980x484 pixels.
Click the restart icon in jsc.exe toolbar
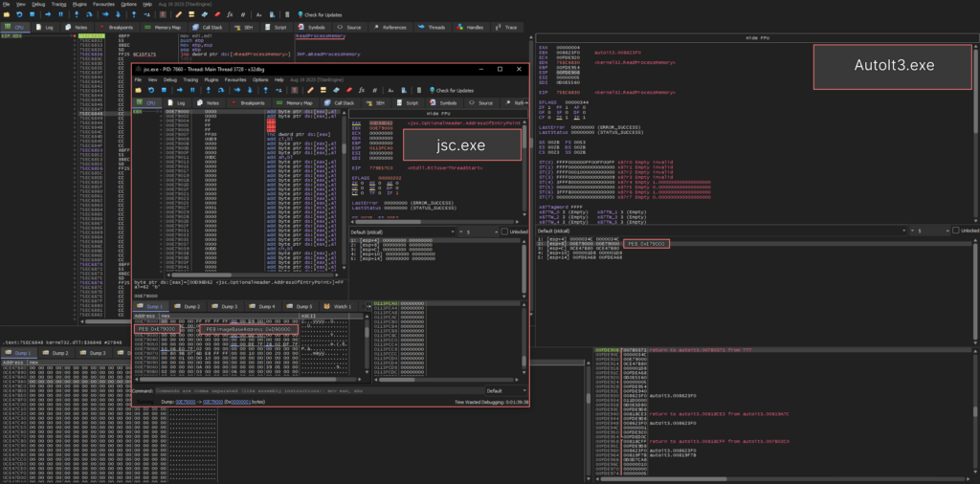(x=150, y=90)
